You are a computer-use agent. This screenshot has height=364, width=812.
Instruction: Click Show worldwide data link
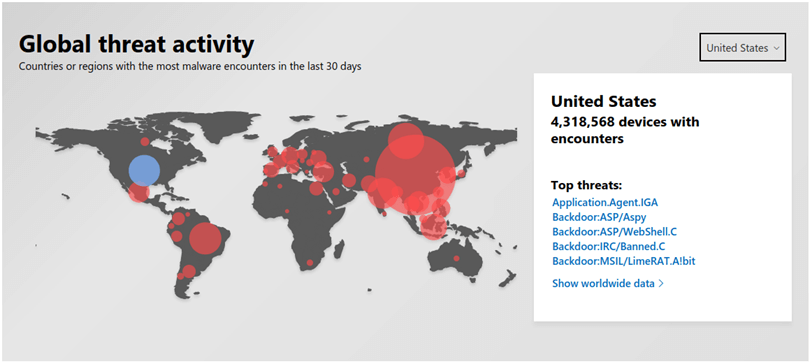(x=604, y=283)
